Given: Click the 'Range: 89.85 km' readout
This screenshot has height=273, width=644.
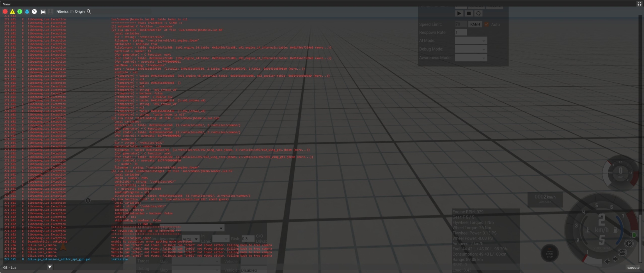Looking at the screenshot, I should 467,260.
